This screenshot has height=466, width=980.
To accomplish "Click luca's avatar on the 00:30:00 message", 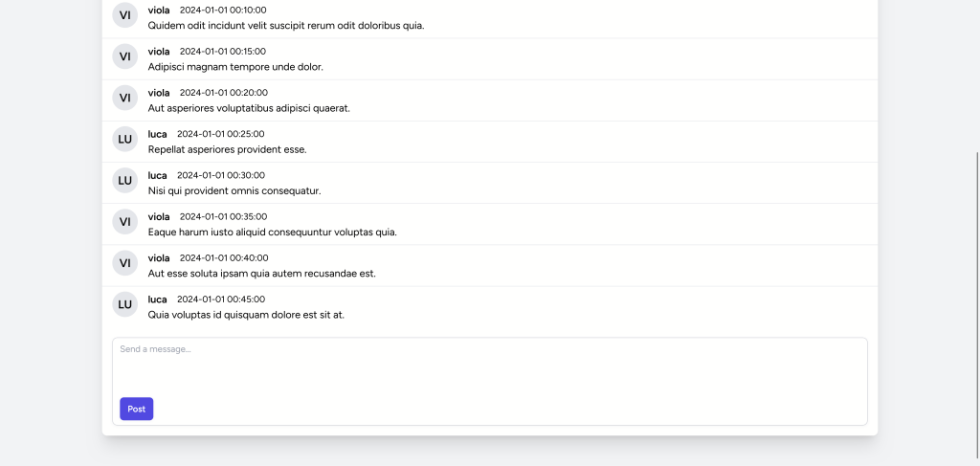I will point(124,180).
